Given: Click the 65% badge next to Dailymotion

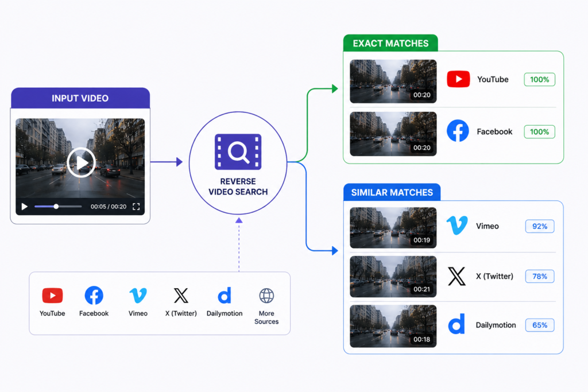Looking at the screenshot, I should pos(540,325).
